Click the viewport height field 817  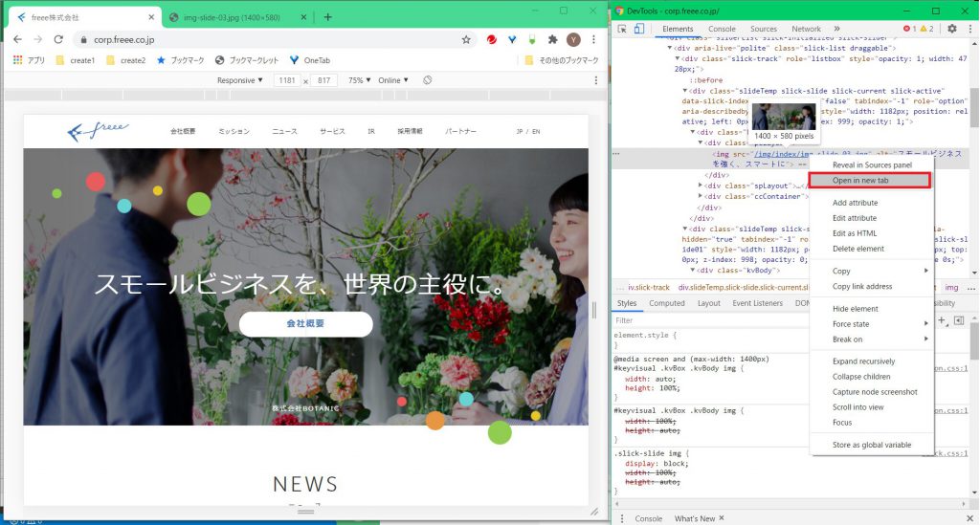click(x=323, y=80)
